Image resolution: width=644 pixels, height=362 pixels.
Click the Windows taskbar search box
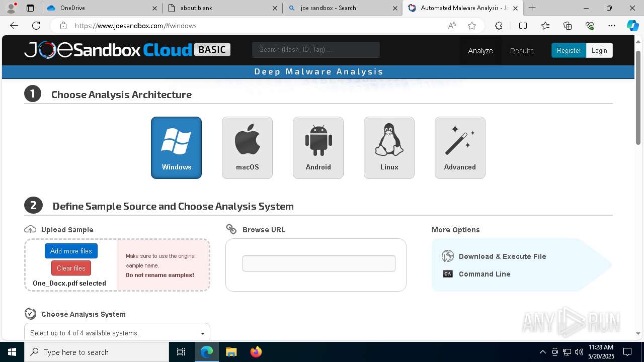click(97, 352)
